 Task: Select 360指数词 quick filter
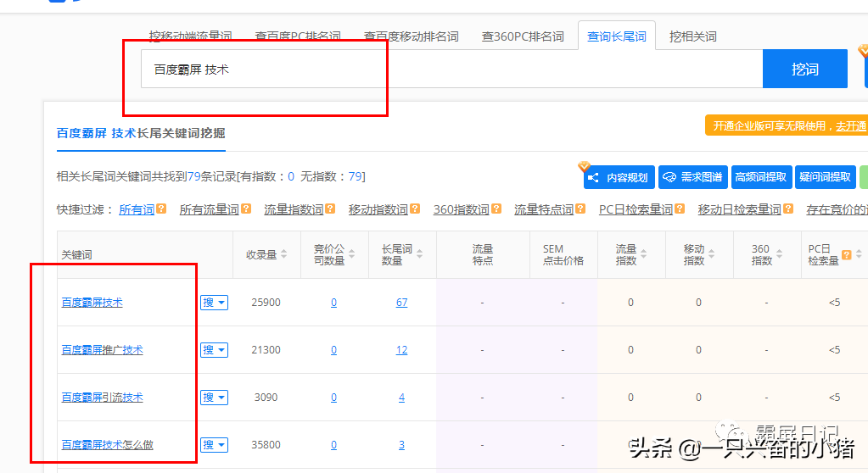pyautogui.click(x=461, y=209)
